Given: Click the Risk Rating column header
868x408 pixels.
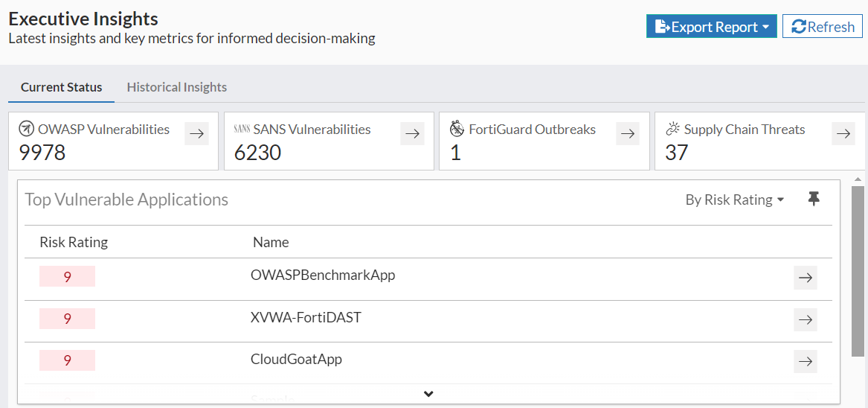Looking at the screenshot, I should 74,242.
